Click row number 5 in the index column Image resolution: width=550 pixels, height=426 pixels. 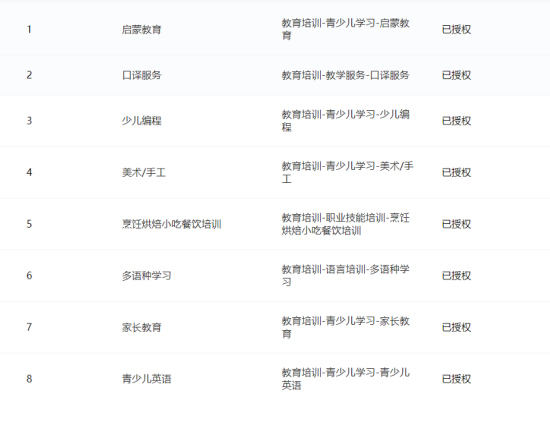pos(29,224)
